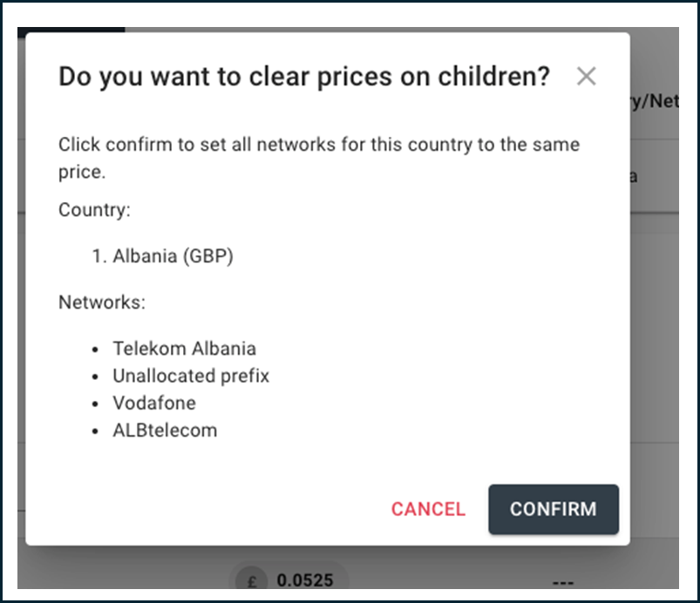Click the number one list marker
The height and width of the screenshot is (603, 700).
click(x=99, y=256)
